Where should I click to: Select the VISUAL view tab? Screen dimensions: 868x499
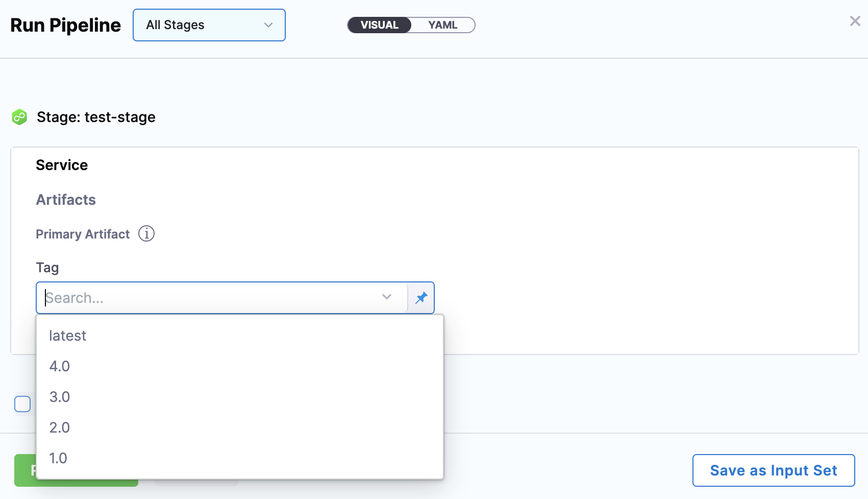379,25
